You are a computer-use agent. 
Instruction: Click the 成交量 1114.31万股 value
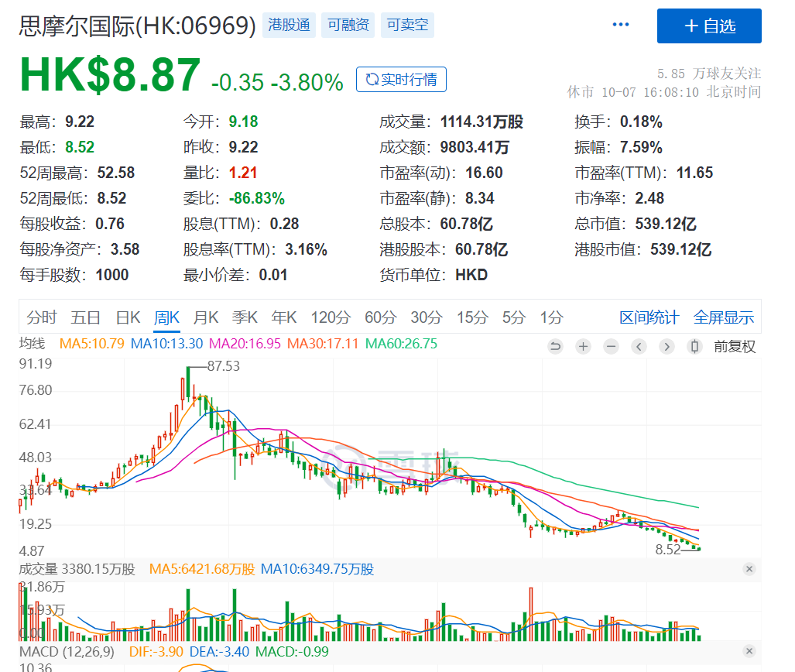coord(481,122)
